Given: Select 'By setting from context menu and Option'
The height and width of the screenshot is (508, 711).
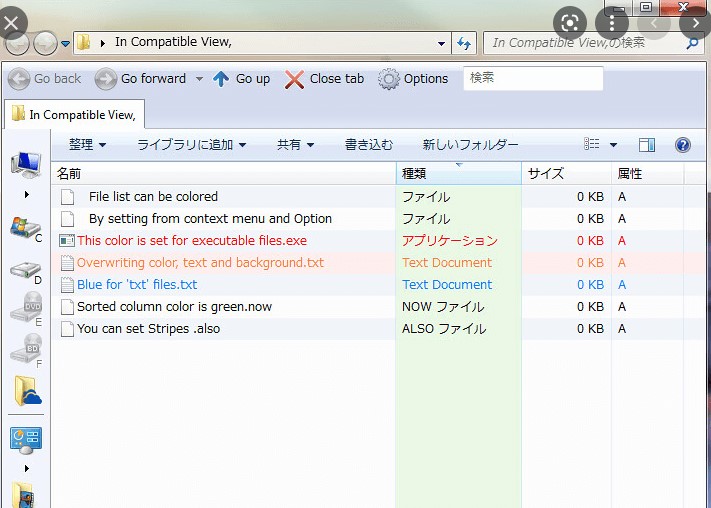Looking at the screenshot, I should tap(210, 219).
